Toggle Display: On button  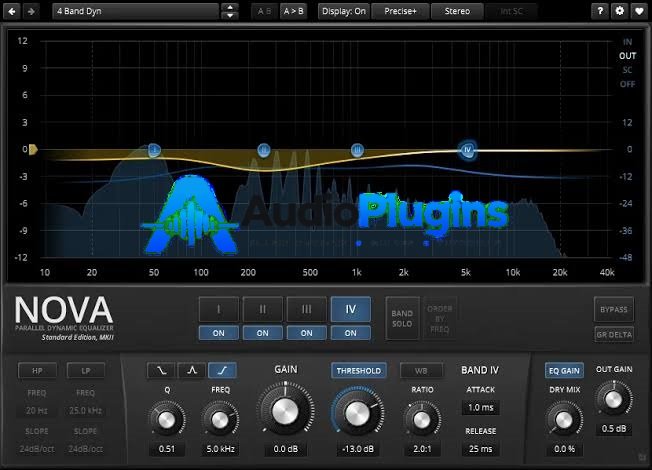pyautogui.click(x=344, y=11)
